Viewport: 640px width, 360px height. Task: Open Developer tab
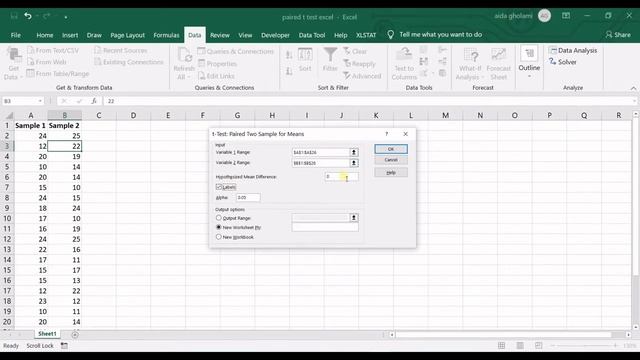pyautogui.click(x=276, y=35)
